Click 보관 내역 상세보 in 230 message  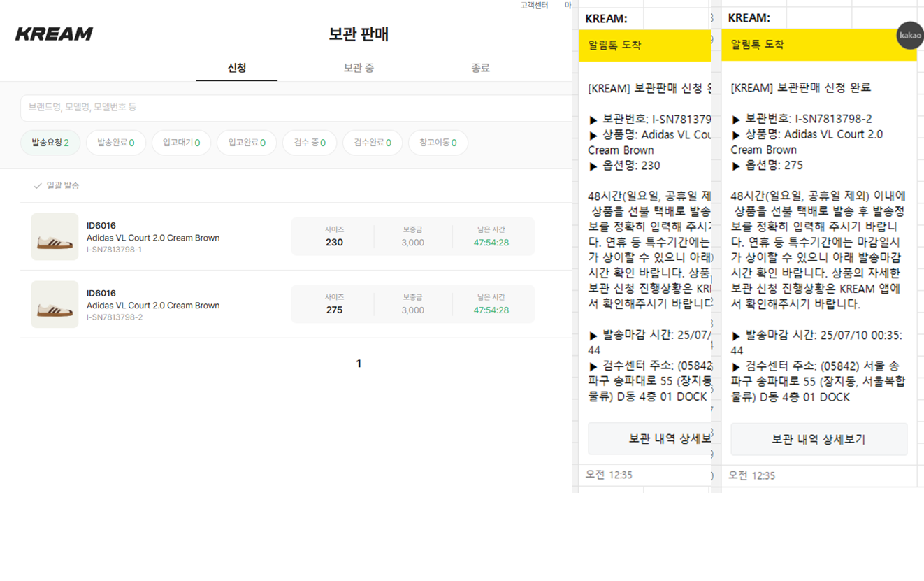[x=649, y=439]
